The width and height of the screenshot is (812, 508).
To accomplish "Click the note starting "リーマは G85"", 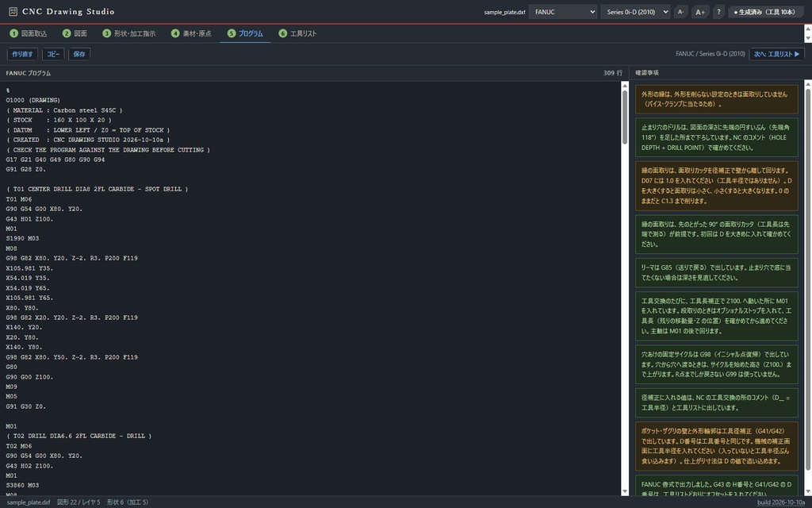I will point(717,273).
